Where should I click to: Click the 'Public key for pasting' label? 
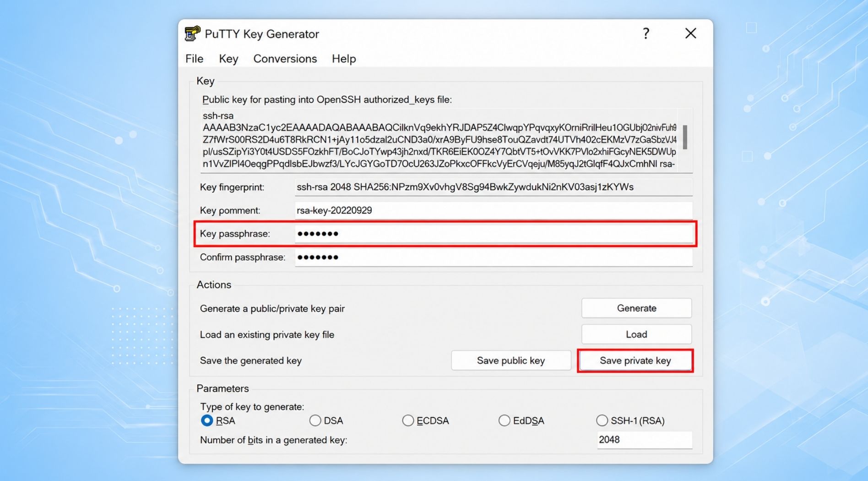327,100
